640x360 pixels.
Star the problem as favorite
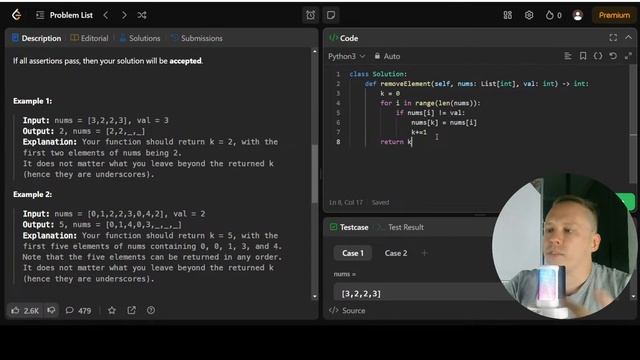(112, 311)
